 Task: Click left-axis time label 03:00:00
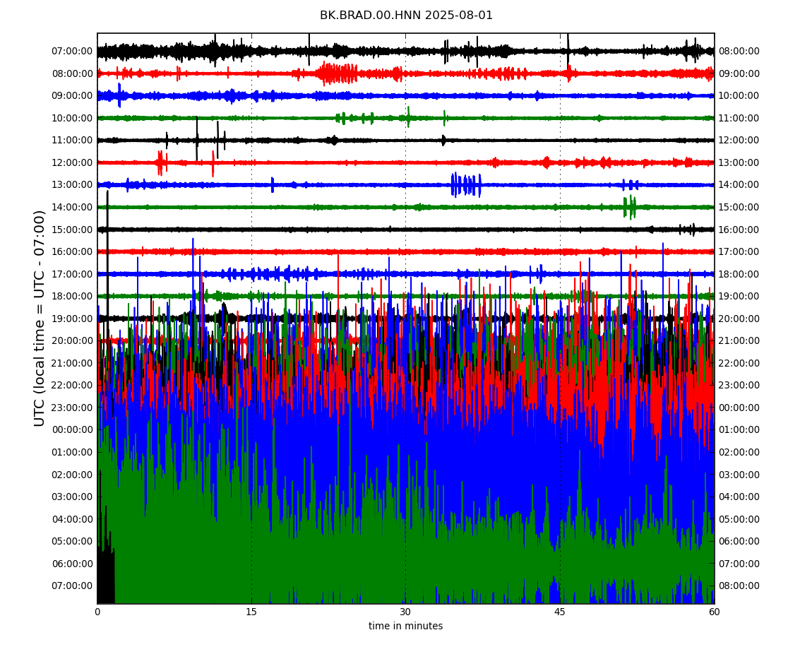coord(72,497)
